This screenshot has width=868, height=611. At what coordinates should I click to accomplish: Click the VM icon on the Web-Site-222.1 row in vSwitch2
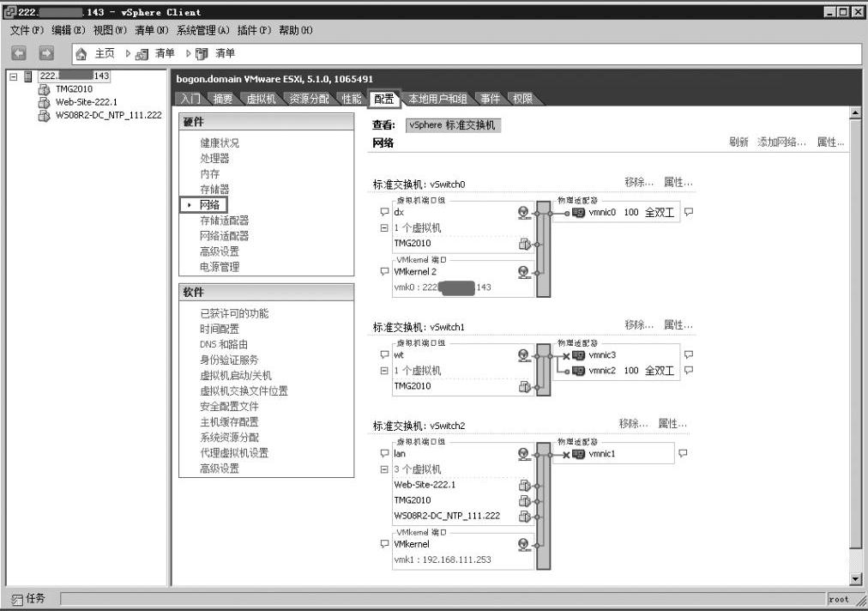[x=524, y=485]
